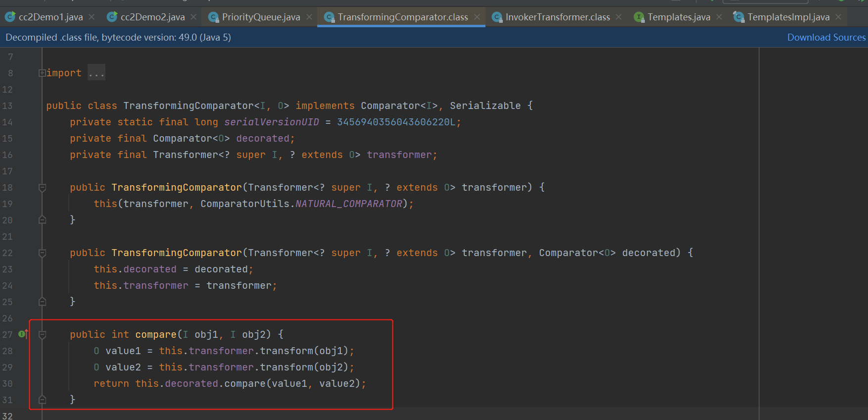Click the TemplatesImpl.java file icon
The image size is (868, 420).
pos(738,17)
